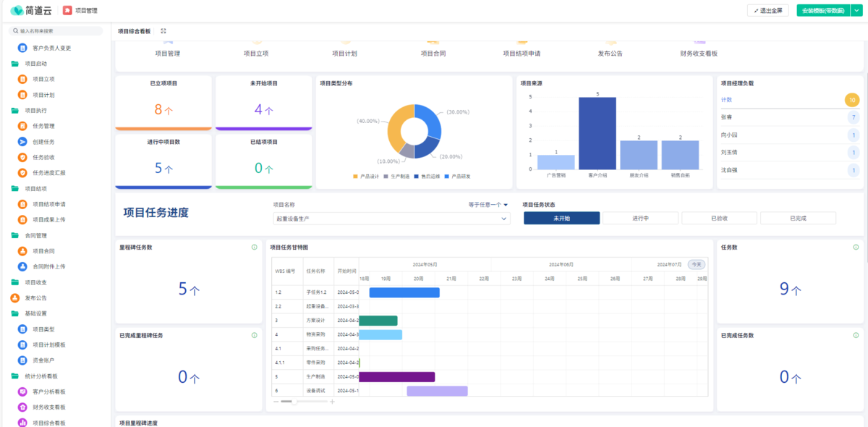Expand the arrow next to 安装模板 button
Viewport: 868px width, 427px height.
856,11
